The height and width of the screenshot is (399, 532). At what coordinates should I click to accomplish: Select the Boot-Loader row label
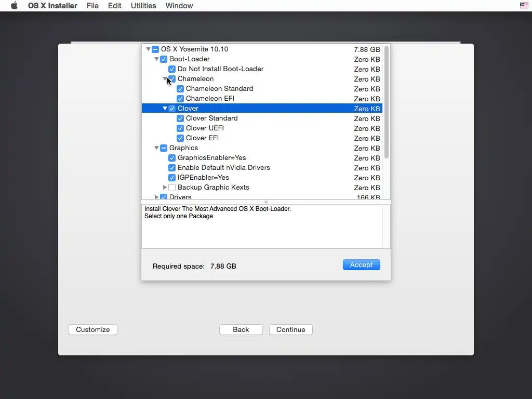(189, 59)
